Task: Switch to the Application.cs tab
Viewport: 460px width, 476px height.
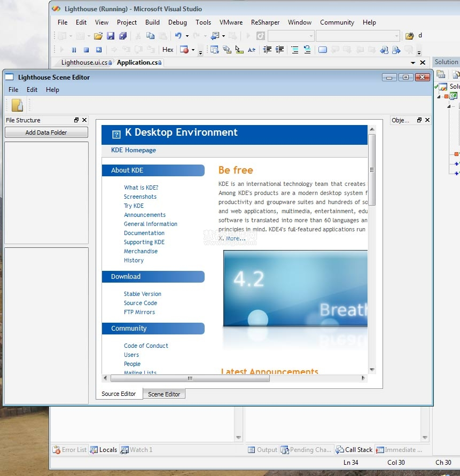Action: pyautogui.click(x=139, y=63)
